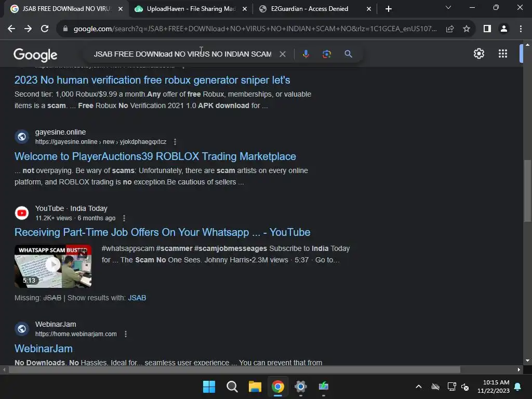Click the gayesine.online globe favicon
The height and width of the screenshot is (399, 532).
(x=22, y=137)
